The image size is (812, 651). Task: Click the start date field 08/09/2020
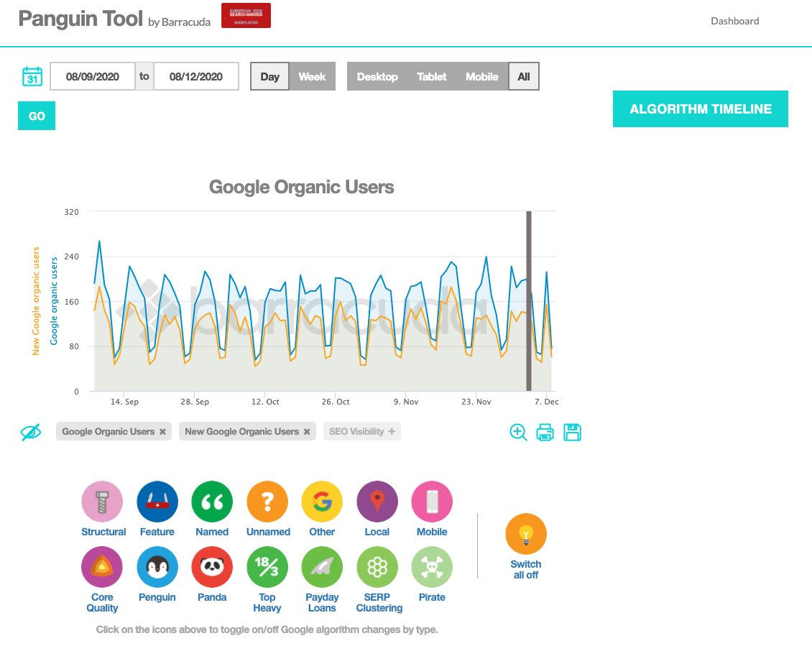[x=93, y=77]
